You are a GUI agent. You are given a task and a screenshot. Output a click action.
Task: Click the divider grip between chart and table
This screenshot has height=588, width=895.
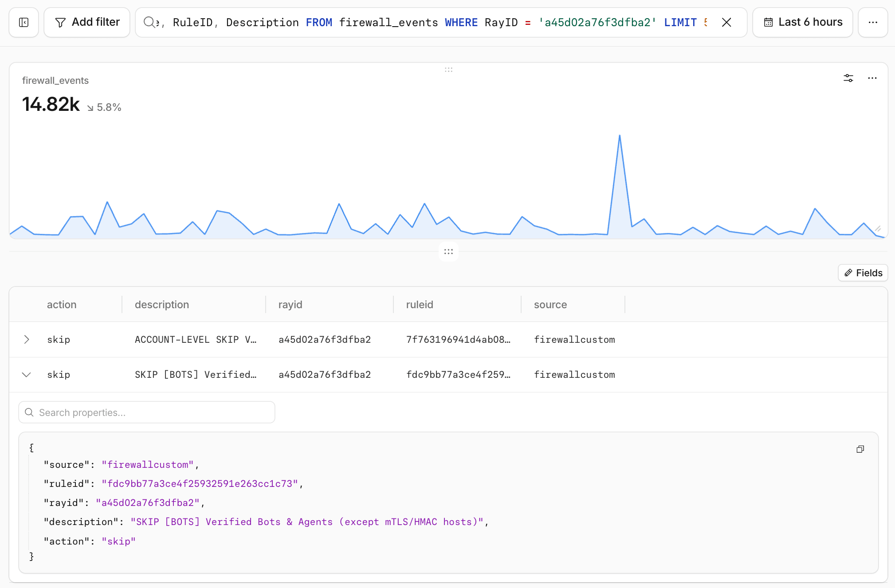448,251
